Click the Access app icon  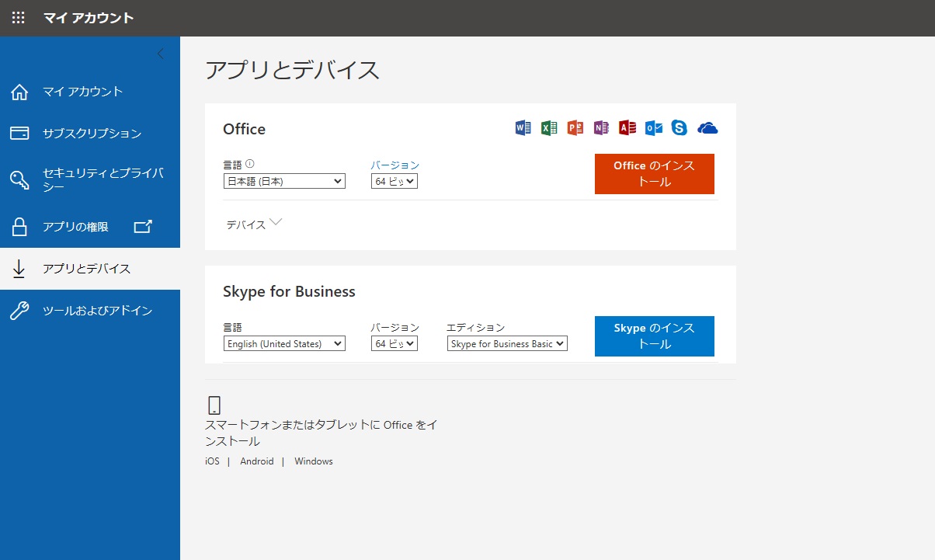click(627, 128)
